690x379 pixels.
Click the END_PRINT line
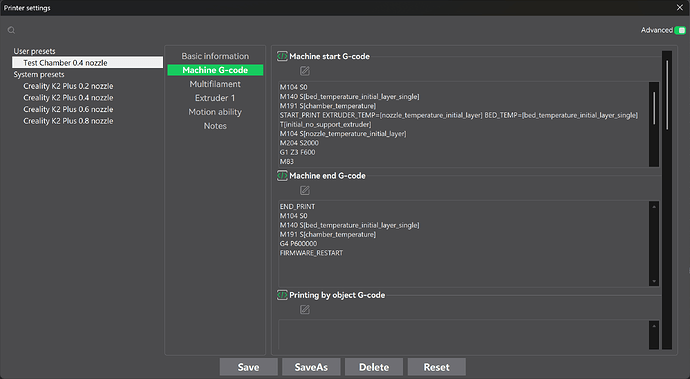[x=297, y=206]
